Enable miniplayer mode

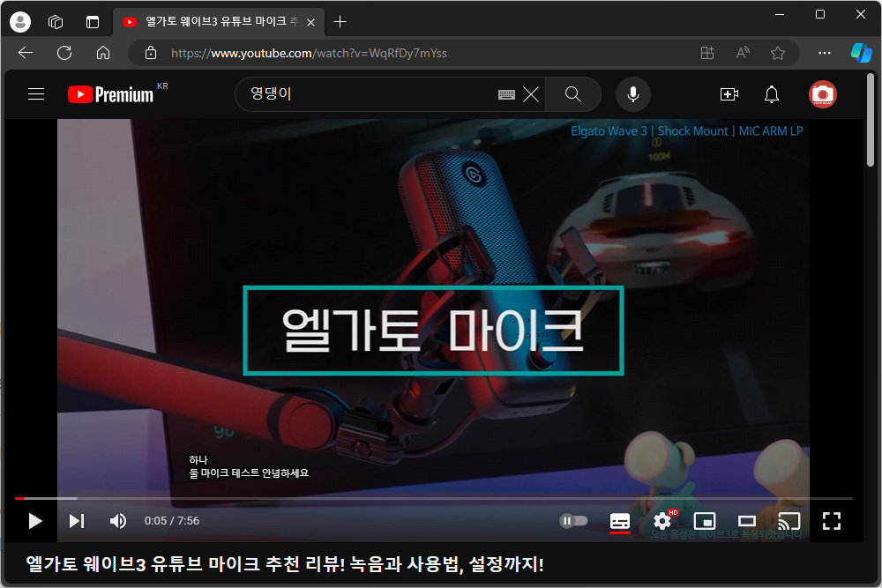pyautogui.click(x=705, y=521)
